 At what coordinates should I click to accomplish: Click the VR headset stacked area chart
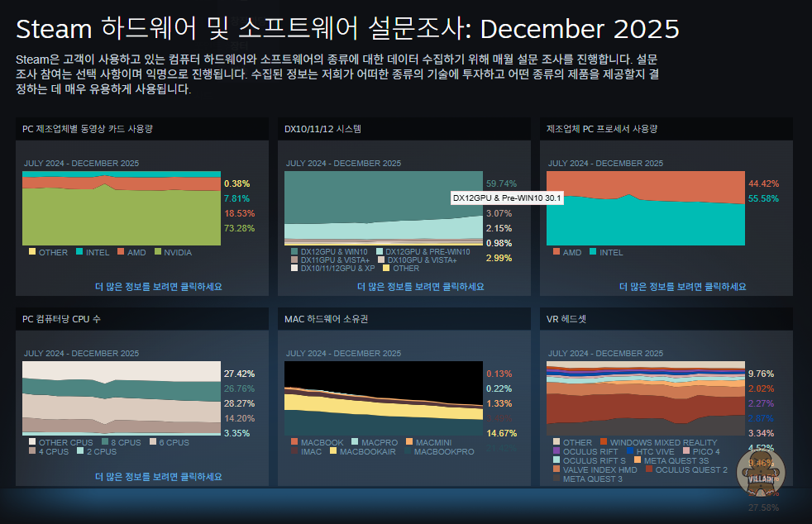pos(646,398)
